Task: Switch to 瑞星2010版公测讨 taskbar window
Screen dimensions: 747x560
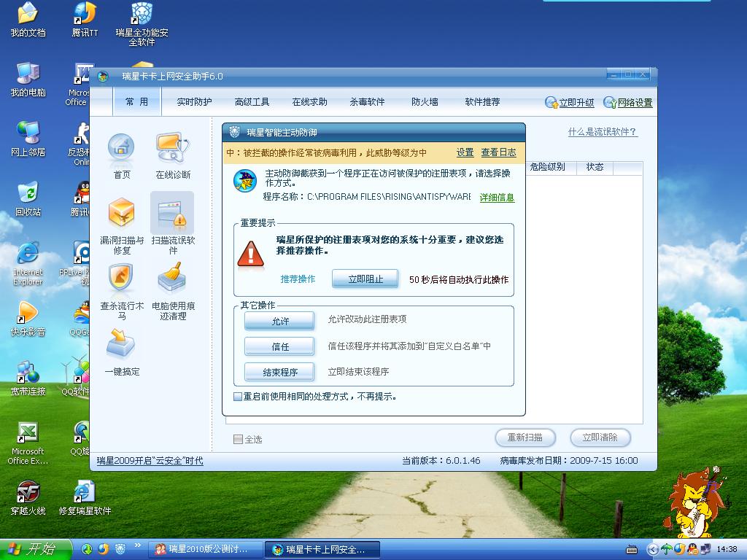Action: (204, 550)
